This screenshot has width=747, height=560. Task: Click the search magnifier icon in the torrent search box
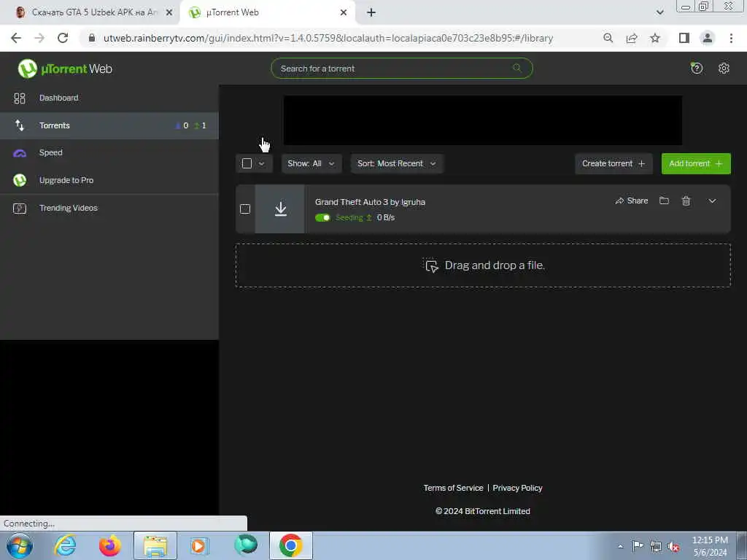(517, 68)
